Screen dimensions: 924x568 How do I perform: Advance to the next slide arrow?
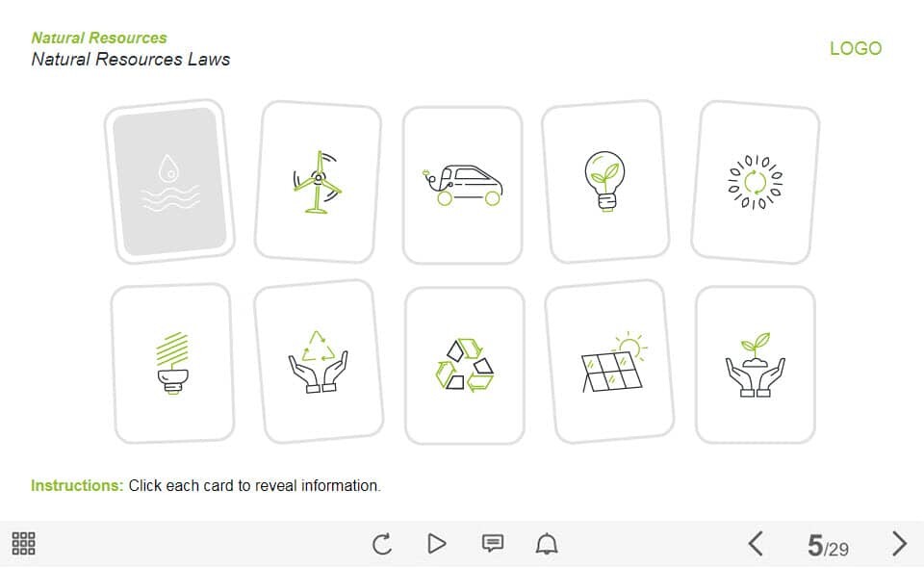(899, 543)
